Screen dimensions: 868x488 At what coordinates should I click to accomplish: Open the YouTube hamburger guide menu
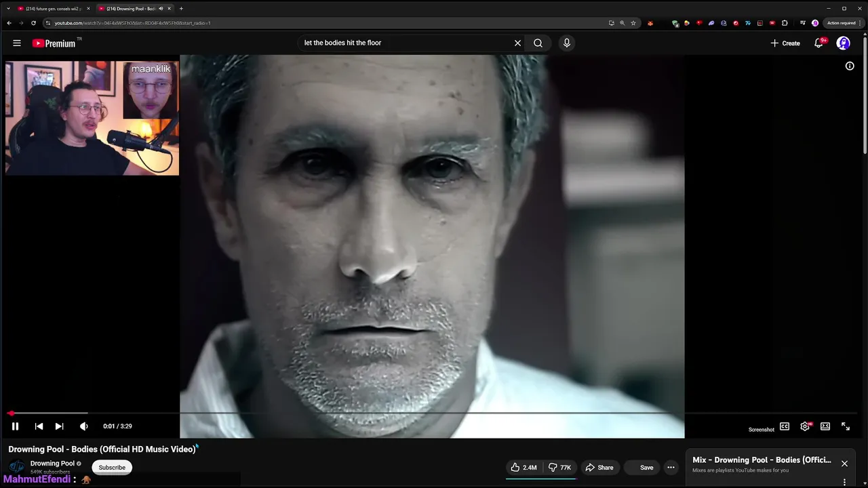[x=16, y=43]
